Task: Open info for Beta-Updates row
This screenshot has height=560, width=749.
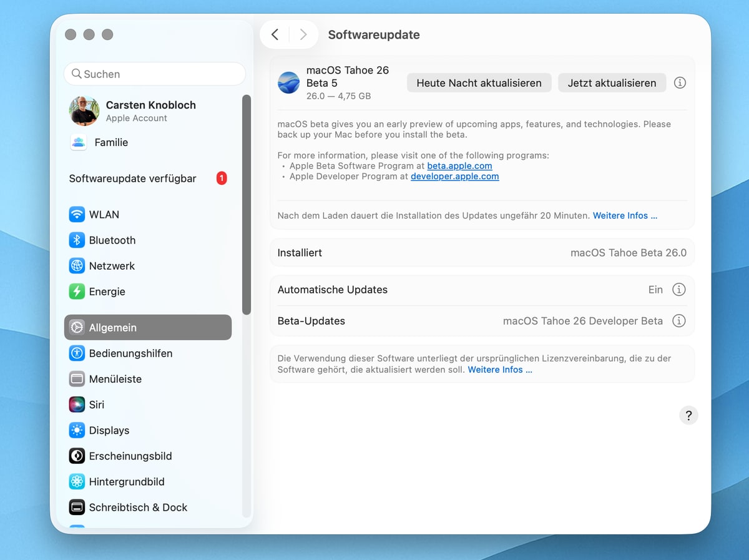Action: coord(678,321)
